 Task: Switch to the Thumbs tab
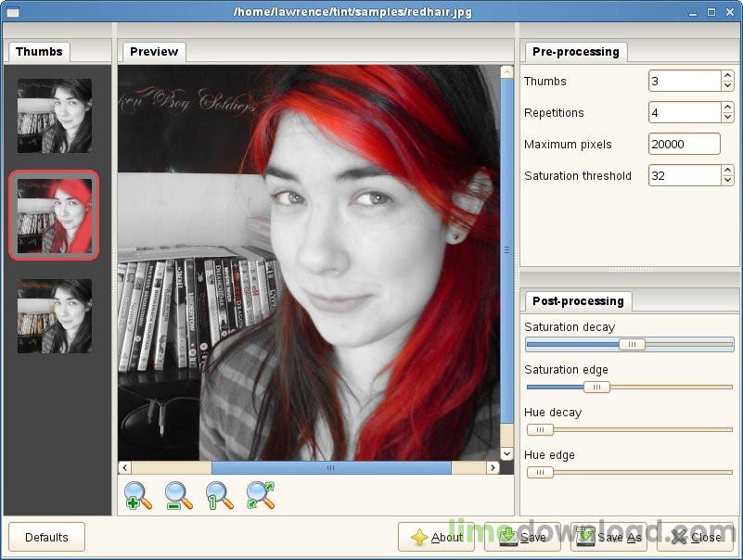(x=39, y=52)
